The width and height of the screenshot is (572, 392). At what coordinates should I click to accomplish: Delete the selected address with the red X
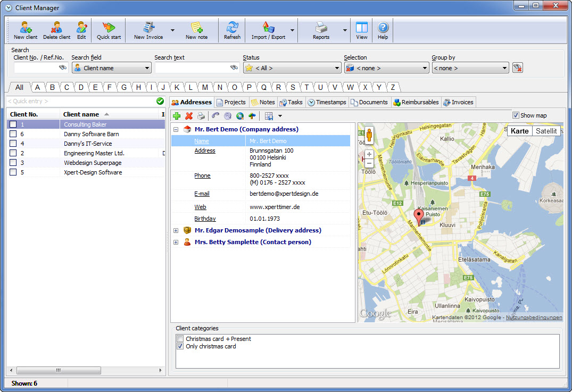click(189, 116)
